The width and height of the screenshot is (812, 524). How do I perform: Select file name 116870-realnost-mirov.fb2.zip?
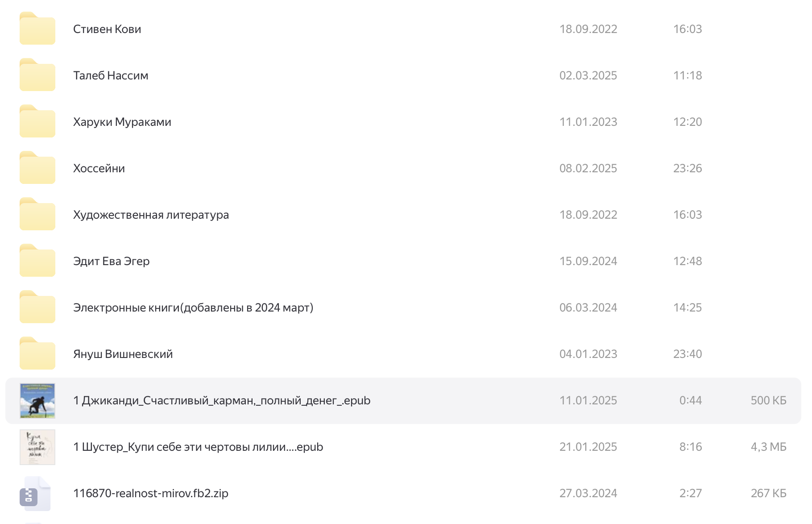click(151, 493)
